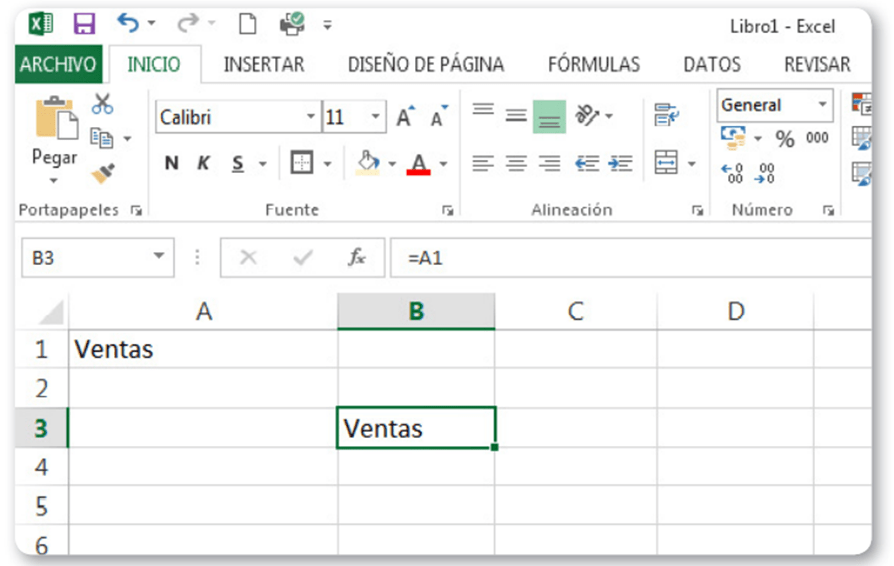Screen dimensions: 894x566
Task: Create a new blank workbook icon
Action: point(247,25)
